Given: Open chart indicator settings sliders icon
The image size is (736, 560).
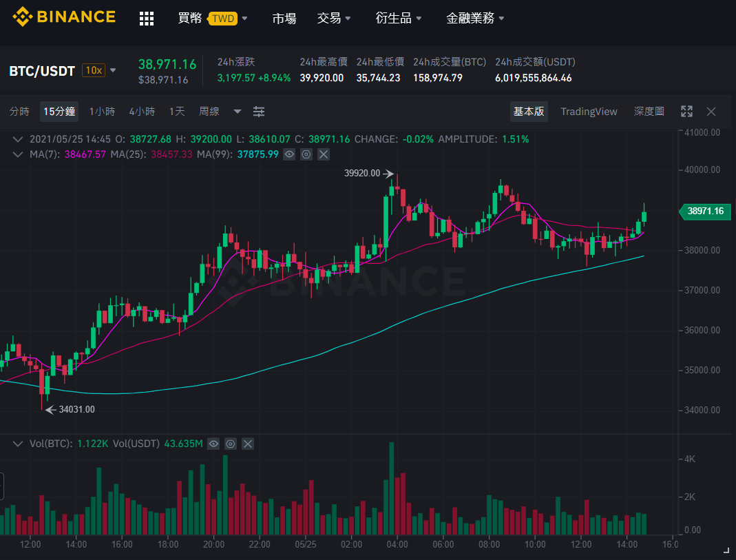Looking at the screenshot, I should click(x=259, y=112).
